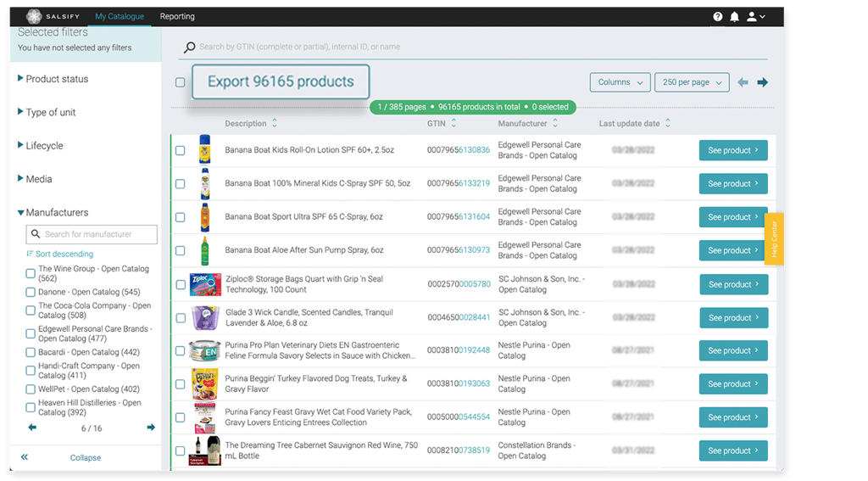Screen dimensions: 868x481
Task: Check The Coca-Cola Company filter
Action: coord(31,310)
